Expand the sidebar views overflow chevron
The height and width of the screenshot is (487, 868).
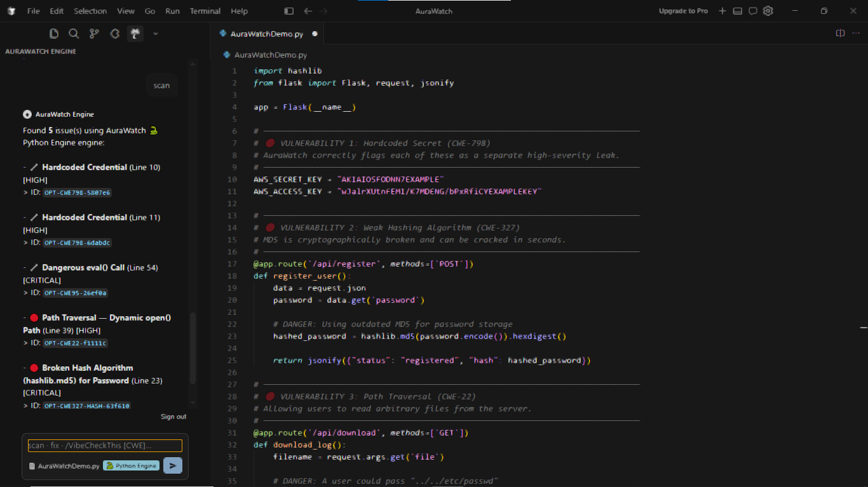[x=156, y=34]
